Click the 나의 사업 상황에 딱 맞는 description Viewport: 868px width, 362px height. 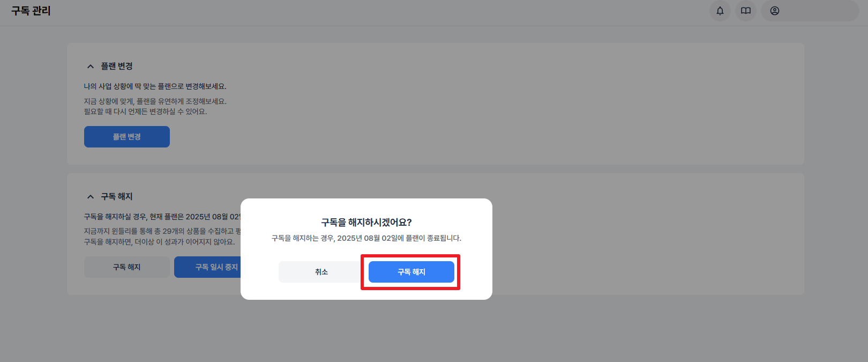pyautogui.click(x=155, y=86)
